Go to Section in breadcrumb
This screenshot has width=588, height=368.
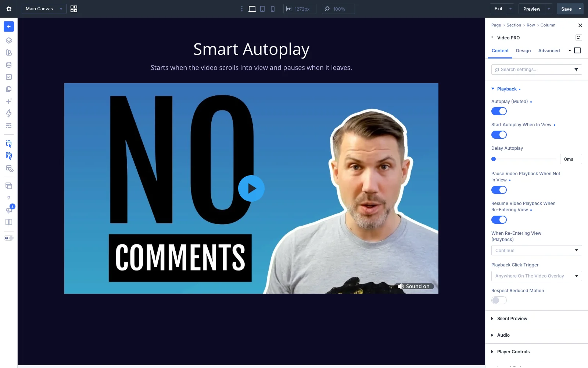pyautogui.click(x=514, y=25)
